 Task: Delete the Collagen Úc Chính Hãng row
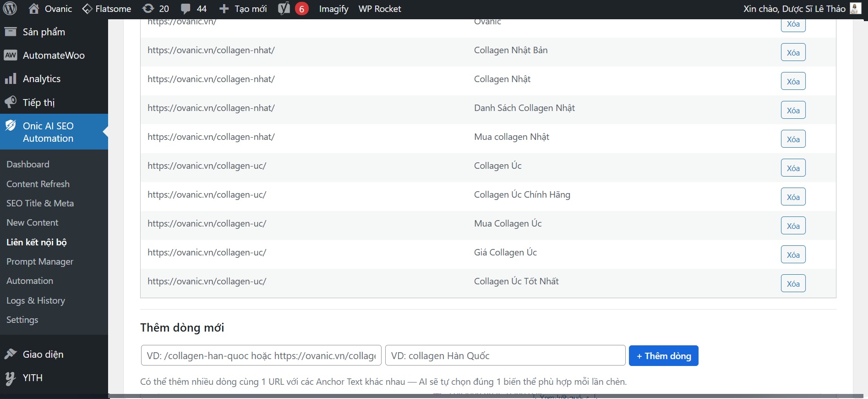(x=793, y=197)
